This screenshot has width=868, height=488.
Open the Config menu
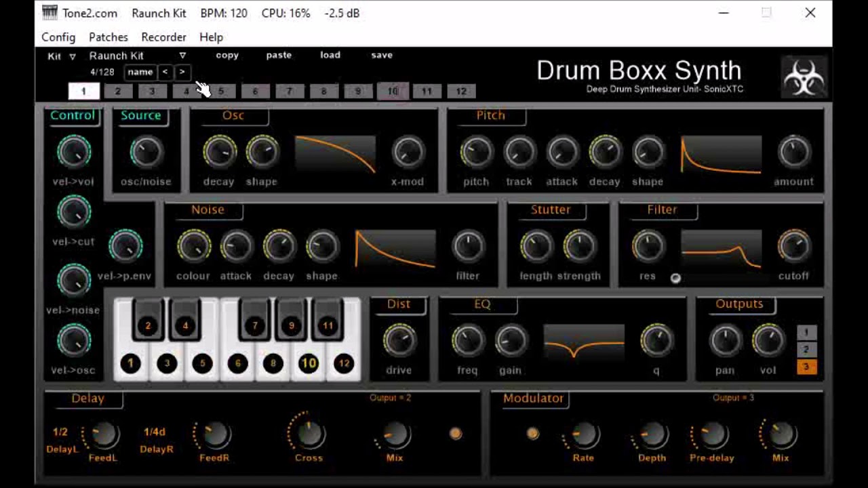[x=58, y=37]
